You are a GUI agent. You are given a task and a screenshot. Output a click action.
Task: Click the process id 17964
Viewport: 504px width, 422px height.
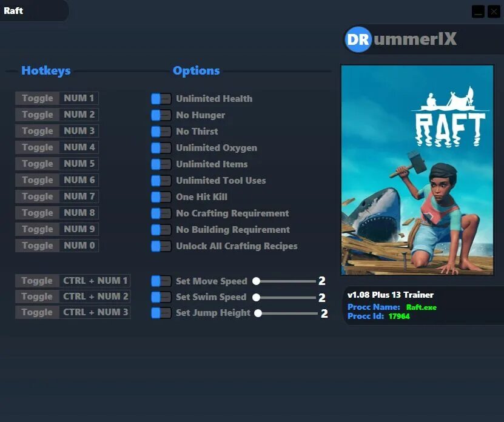pyautogui.click(x=399, y=316)
